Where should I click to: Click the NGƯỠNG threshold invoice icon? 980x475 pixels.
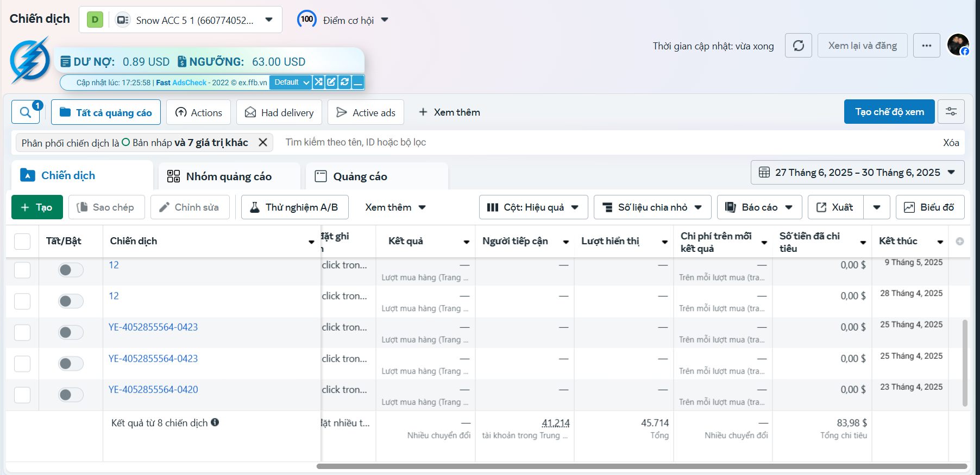point(182,61)
